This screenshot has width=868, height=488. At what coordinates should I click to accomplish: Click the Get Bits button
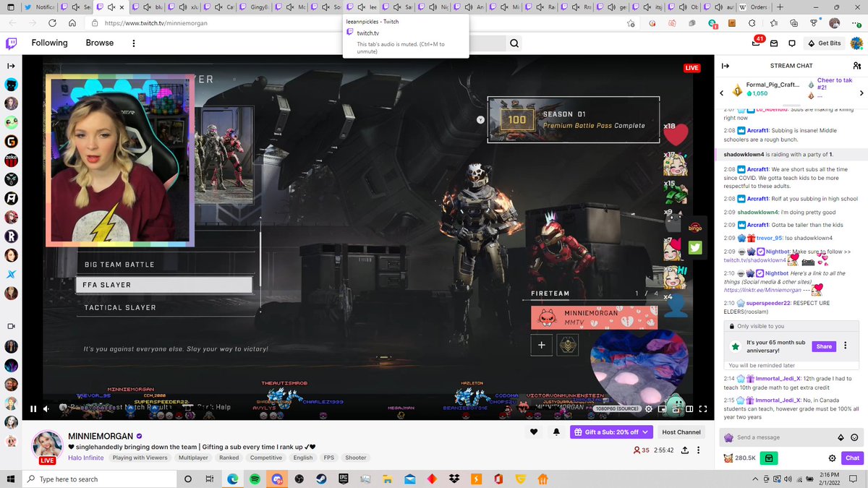coord(824,43)
